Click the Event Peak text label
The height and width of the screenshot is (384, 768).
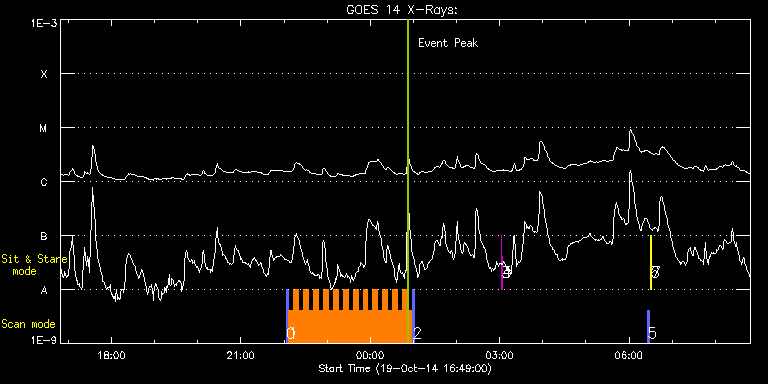coord(448,43)
